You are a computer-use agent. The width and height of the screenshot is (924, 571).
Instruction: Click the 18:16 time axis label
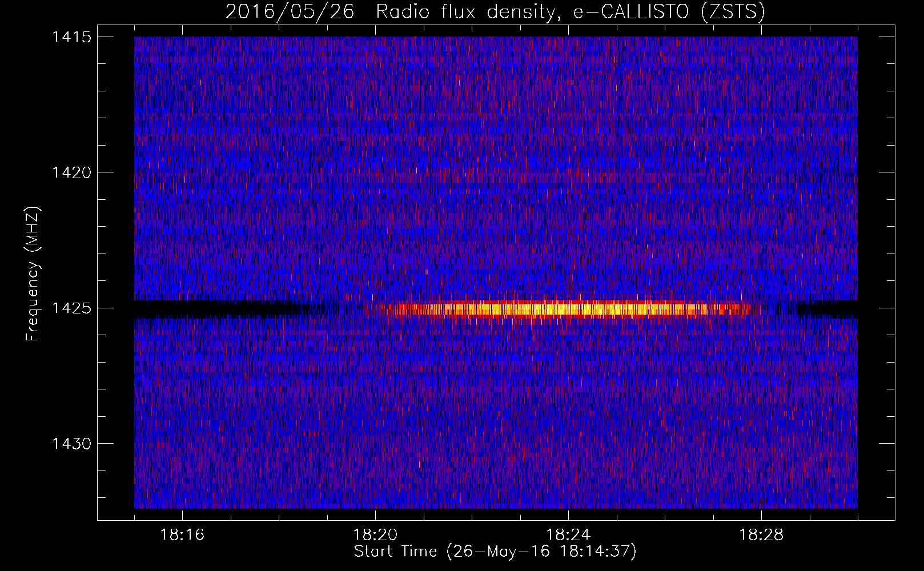point(182,535)
